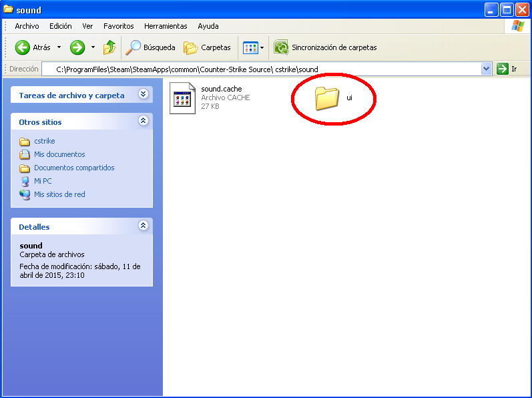Click the title bar folder icon
The image size is (532, 398).
click(8, 9)
